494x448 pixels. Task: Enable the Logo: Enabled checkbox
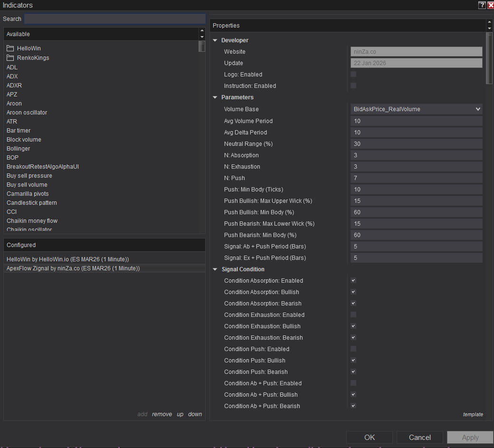tap(353, 75)
